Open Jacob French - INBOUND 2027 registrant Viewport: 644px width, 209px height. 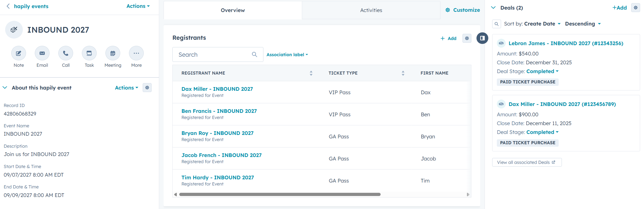pyautogui.click(x=221, y=155)
